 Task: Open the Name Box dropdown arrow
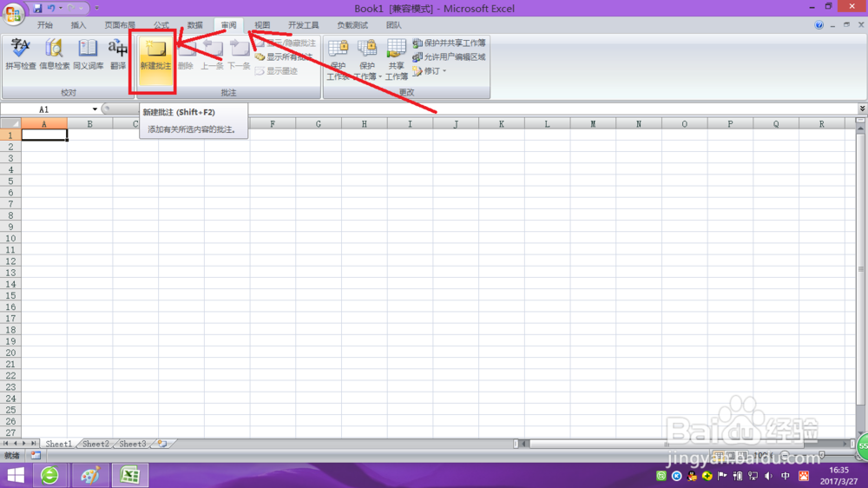tap(95, 109)
